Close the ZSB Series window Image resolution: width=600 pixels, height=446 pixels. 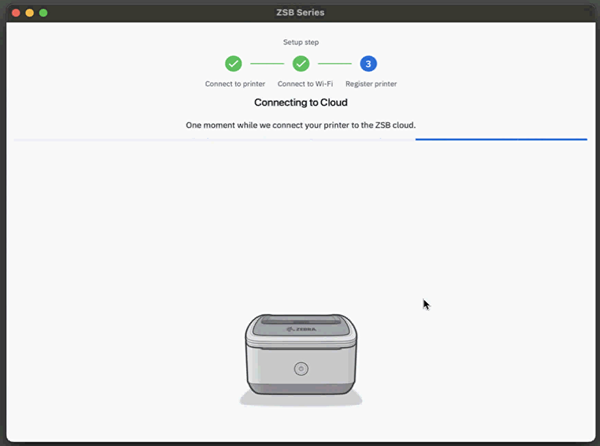click(16, 13)
